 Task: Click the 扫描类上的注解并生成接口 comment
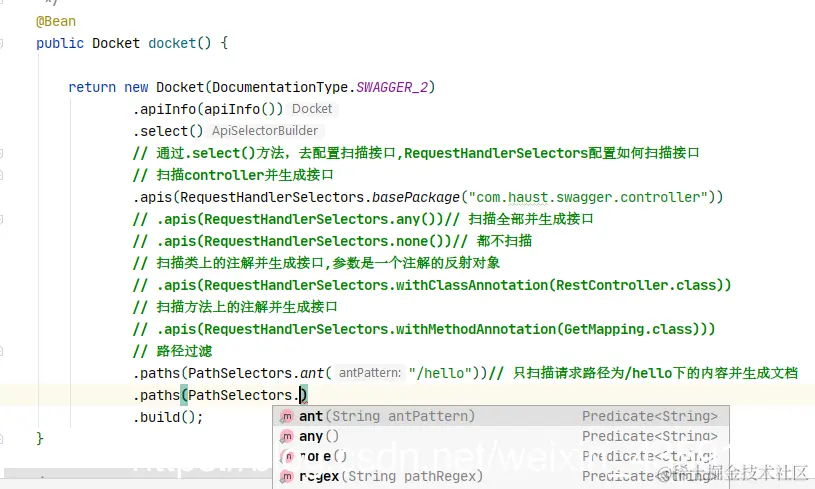[317, 263]
